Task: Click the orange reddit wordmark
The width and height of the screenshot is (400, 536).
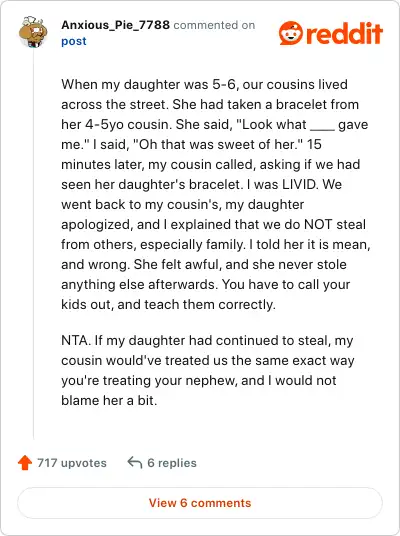Action: point(344,33)
